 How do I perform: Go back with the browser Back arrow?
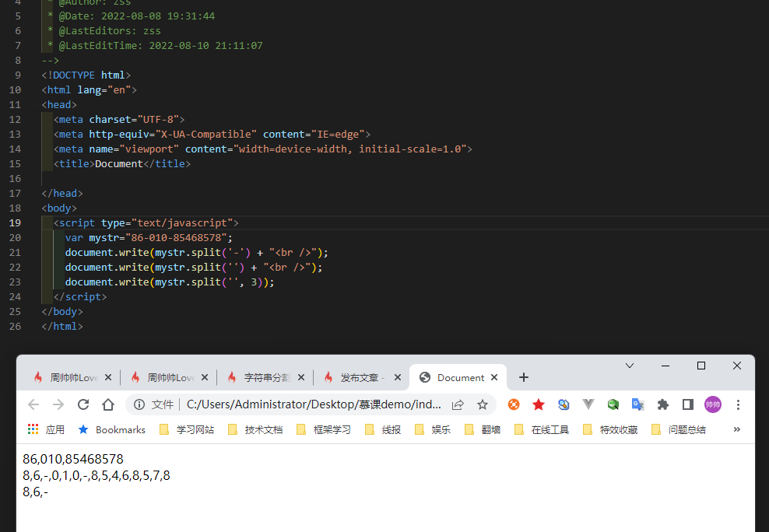click(33, 404)
